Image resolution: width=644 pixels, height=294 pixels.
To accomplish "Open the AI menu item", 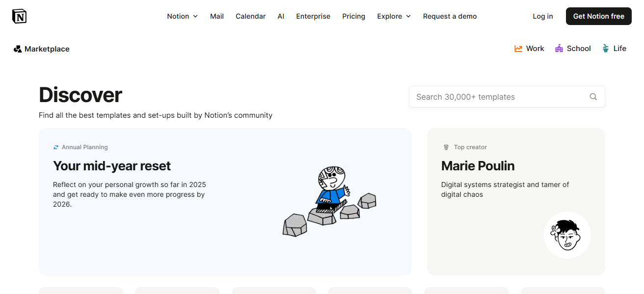I will pyautogui.click(x=281, y=16).
